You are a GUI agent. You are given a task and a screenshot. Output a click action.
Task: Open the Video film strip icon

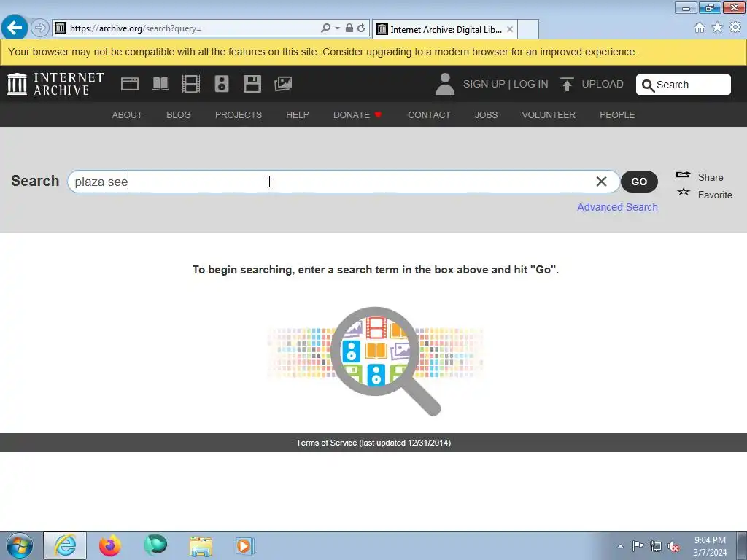click(191, 84)
